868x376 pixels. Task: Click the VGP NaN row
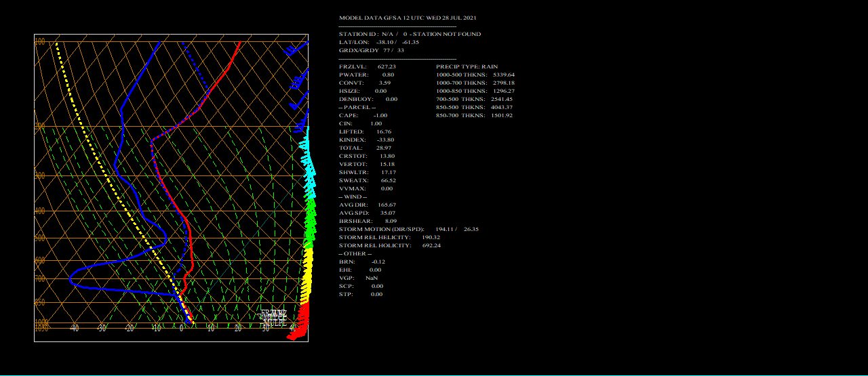point(358,278)
